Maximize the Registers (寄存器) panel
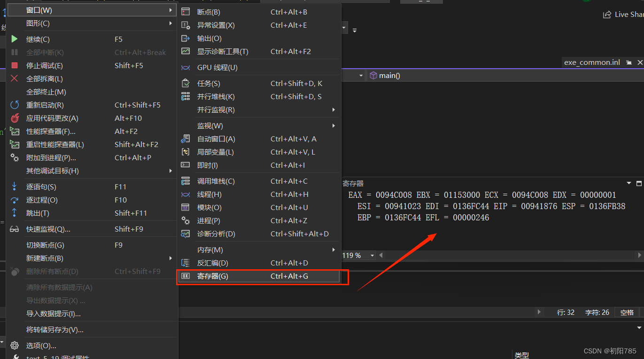644x359 pixels. (639, 183)
